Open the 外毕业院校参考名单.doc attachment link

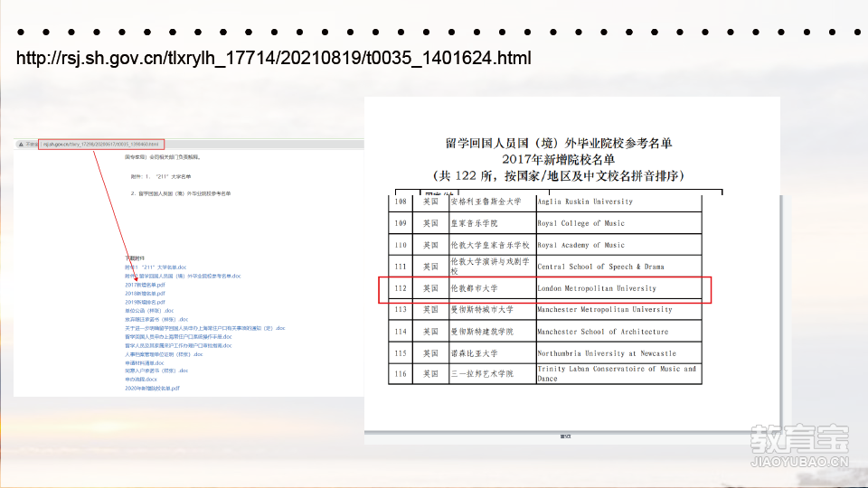pos(183,277)
